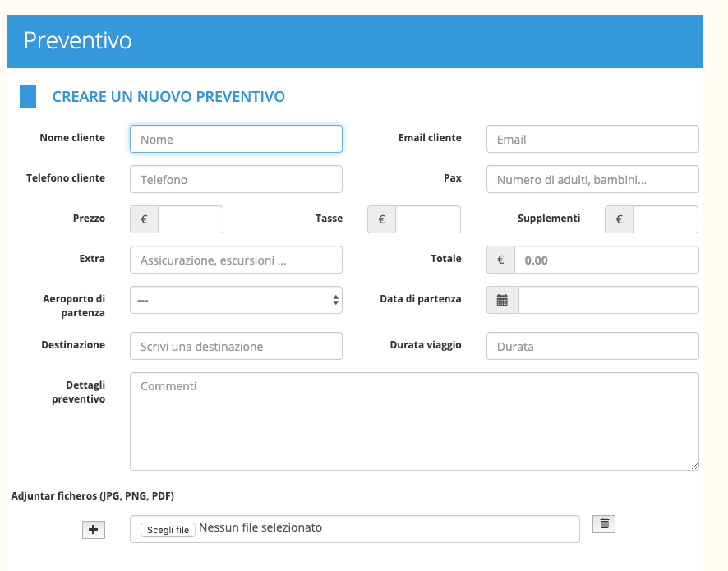Click the 'Email cliente' label
728x571 pixels.
point(430,138)
